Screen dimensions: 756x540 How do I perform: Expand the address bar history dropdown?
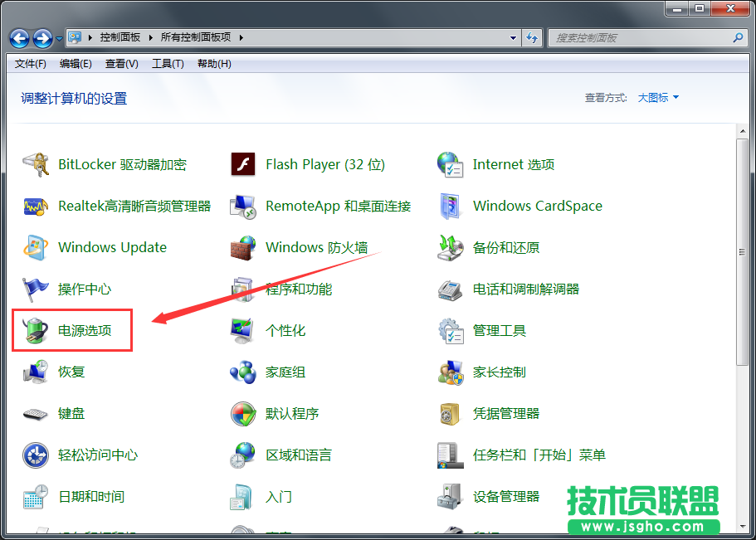coord(512,37)
